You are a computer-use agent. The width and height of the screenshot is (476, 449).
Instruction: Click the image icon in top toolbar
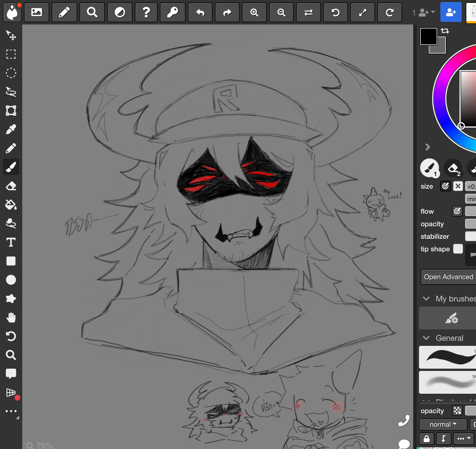(36, 12)
